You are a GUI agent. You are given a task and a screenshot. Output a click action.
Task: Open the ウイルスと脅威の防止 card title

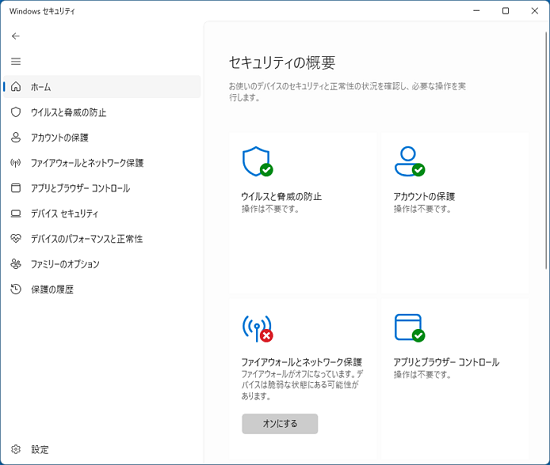tap(281, 196)
